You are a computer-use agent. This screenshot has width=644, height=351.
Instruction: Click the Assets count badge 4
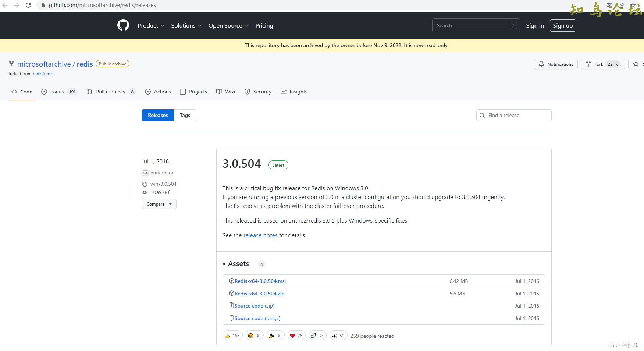point(261,264)
